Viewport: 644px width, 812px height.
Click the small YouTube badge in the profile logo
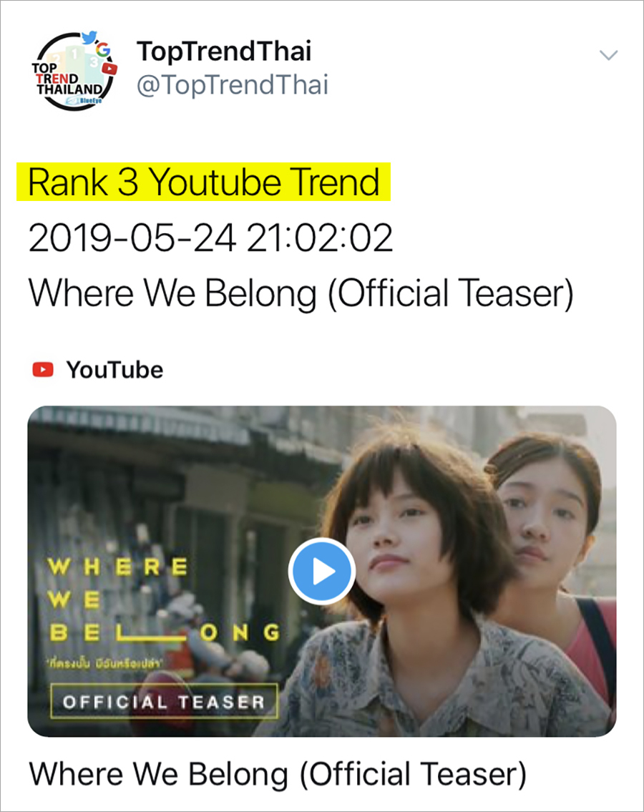point(109,69)
